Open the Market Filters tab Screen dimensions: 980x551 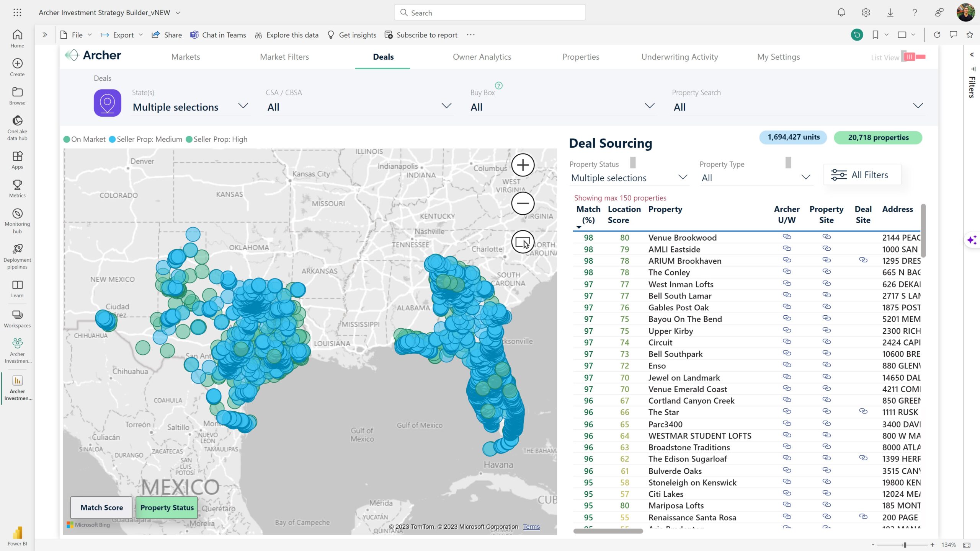click(x=284, y=57)
